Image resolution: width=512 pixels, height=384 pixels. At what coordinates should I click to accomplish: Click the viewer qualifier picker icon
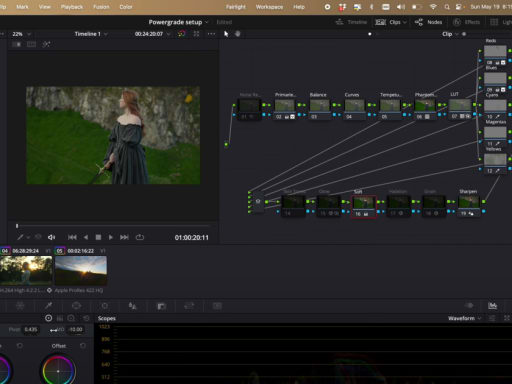point(20,237)
